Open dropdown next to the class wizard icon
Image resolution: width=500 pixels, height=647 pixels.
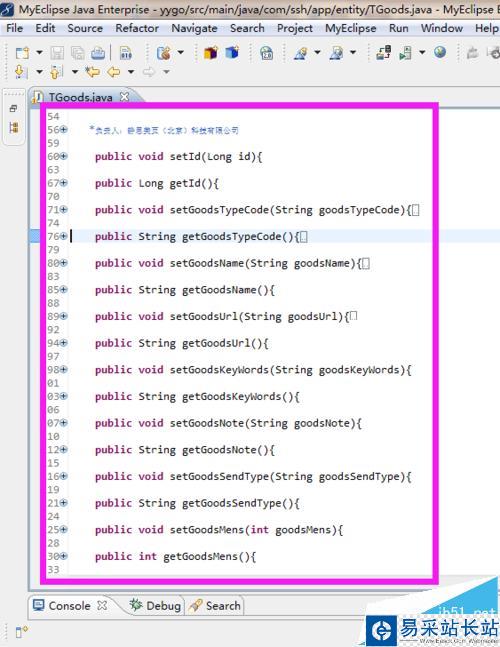coord(181,52)
